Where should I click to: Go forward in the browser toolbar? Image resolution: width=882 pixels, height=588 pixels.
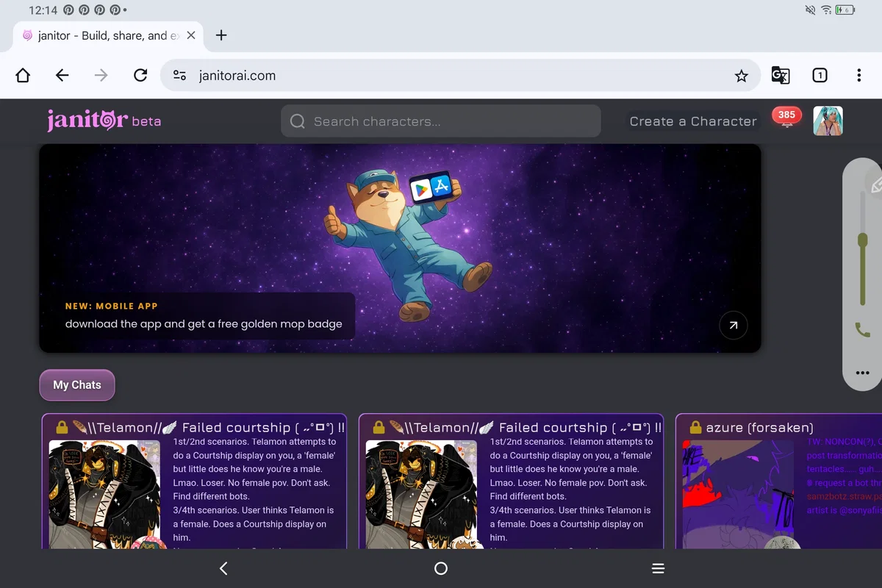pos(101,75)
